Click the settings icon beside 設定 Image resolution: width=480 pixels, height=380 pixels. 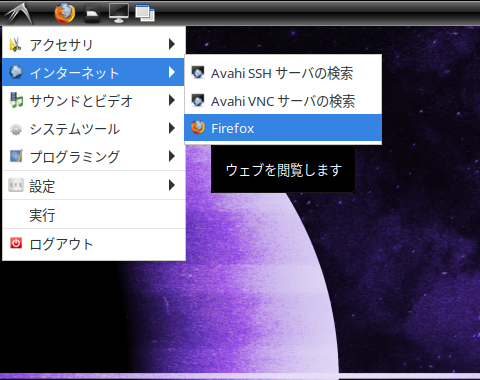coord(16,185)
